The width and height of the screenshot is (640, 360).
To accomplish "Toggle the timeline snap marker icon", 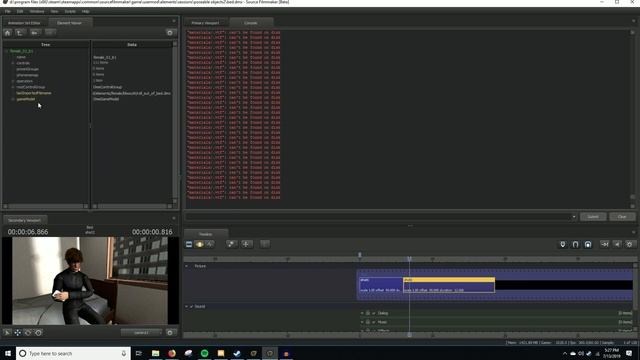I will pos(563,244).
